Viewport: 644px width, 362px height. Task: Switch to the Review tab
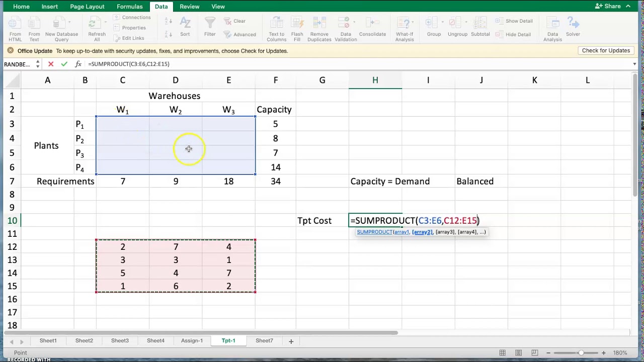(190, 7)
